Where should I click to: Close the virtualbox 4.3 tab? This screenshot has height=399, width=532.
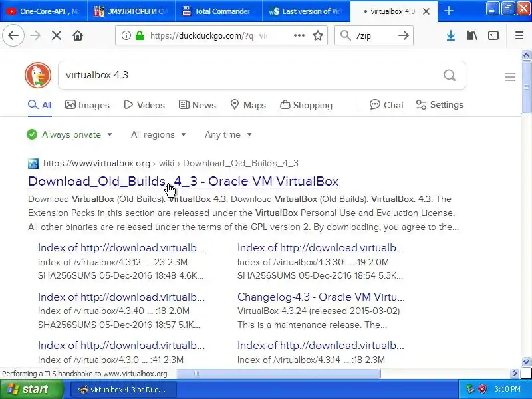[426, 11]
